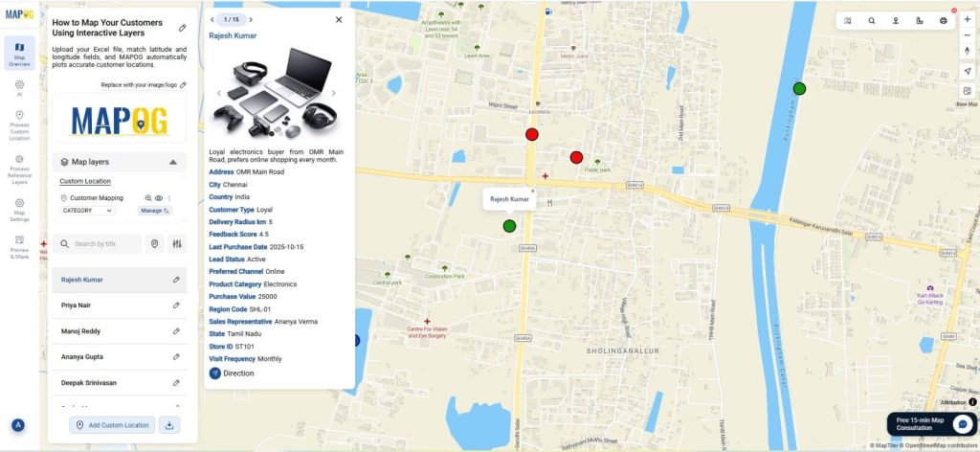The width and height of the screenshot is (980, 452).
Task: Edit the map title with pencil icon
Action: click(183, 28)
